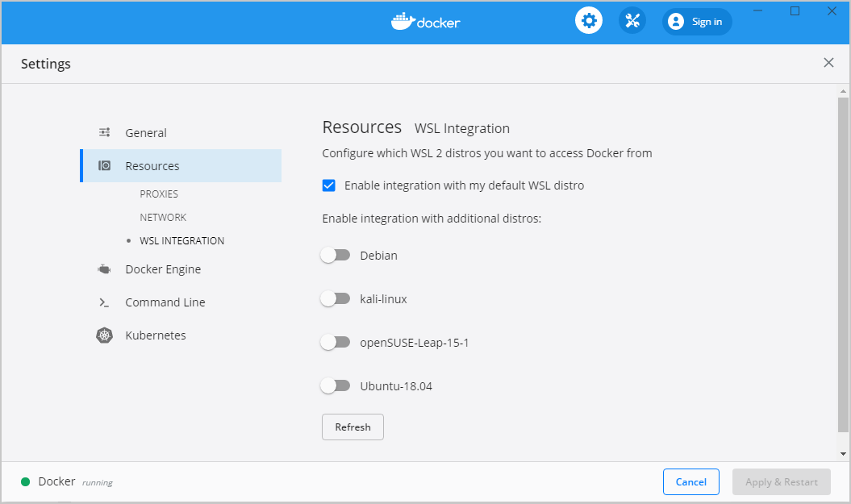This screenshot has width=851, height=504.
Task: Select the Kubernetes helm wheel icon
Action: (104, 335)
